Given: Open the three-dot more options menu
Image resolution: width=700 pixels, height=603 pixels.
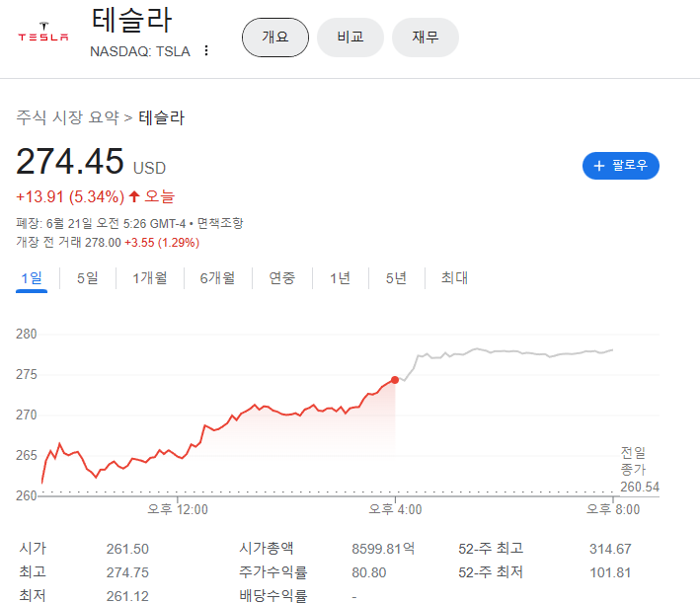Looking at the screenshot, I should click(x=205, y=50).
